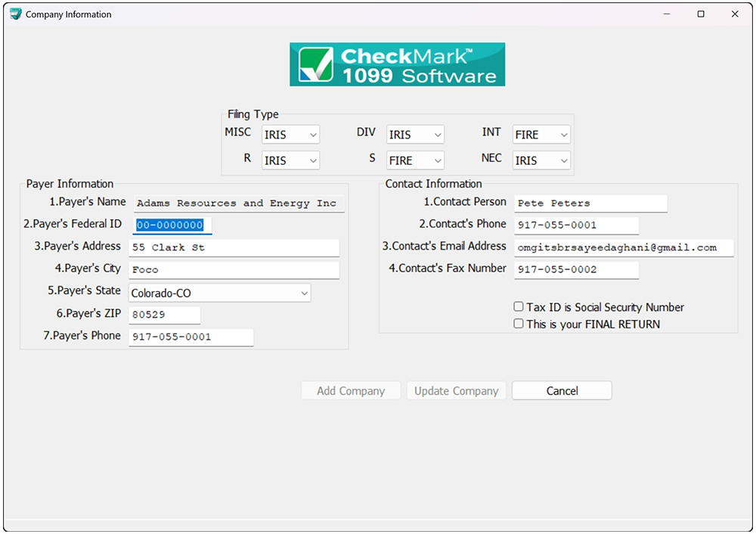Open the INT filing type dropdown
This screenshot has height=534, width=756.
541,135
